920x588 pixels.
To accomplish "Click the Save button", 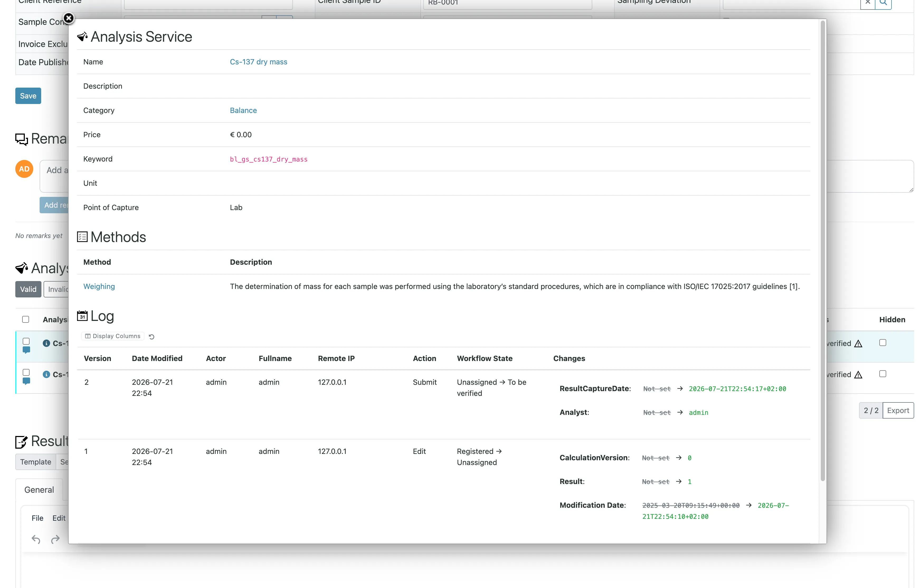I will tap(28, 96).
